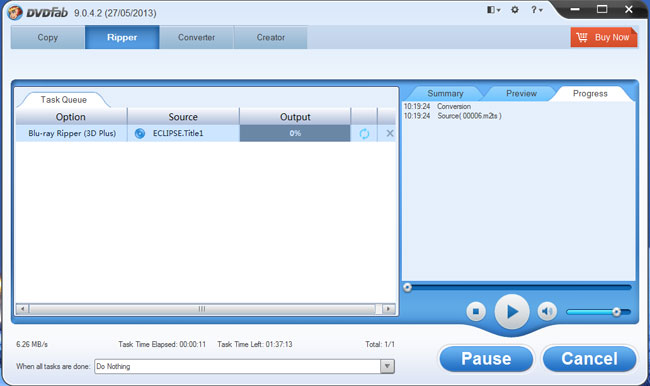Open the Preview panel tab
The height and width of the screenshot is (386, 650).
521,93
